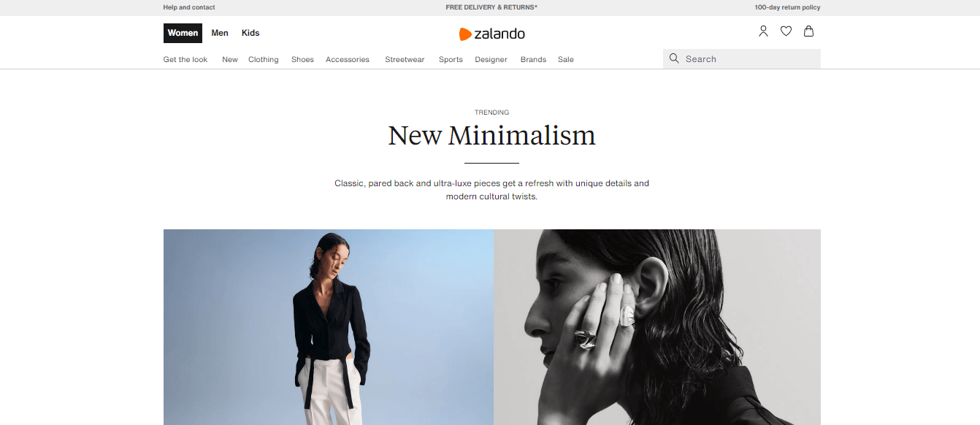Image resolution: width=980 pixels, height=425 pixels.
Task: Open the Get the look menu
Action: (x=185, y=60)
